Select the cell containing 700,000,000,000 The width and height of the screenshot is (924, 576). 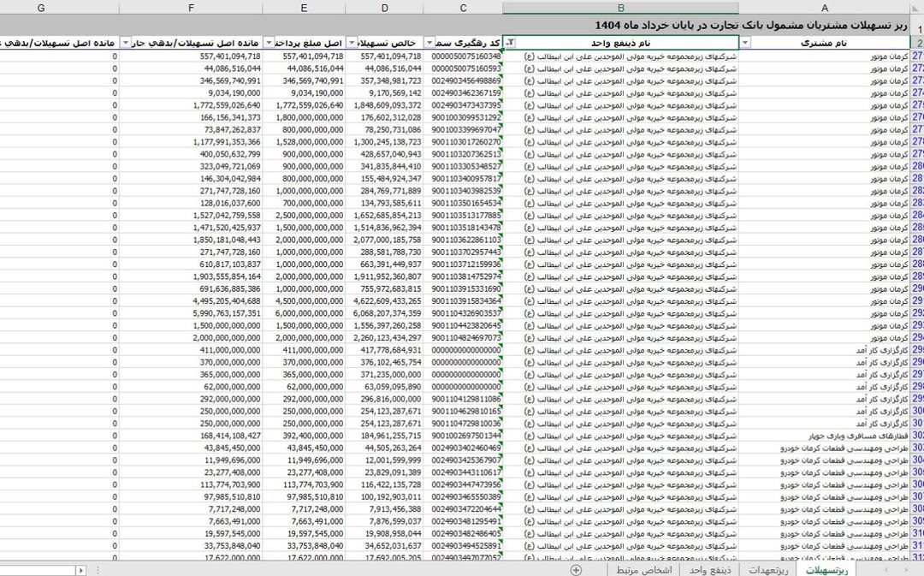(304, 204)
